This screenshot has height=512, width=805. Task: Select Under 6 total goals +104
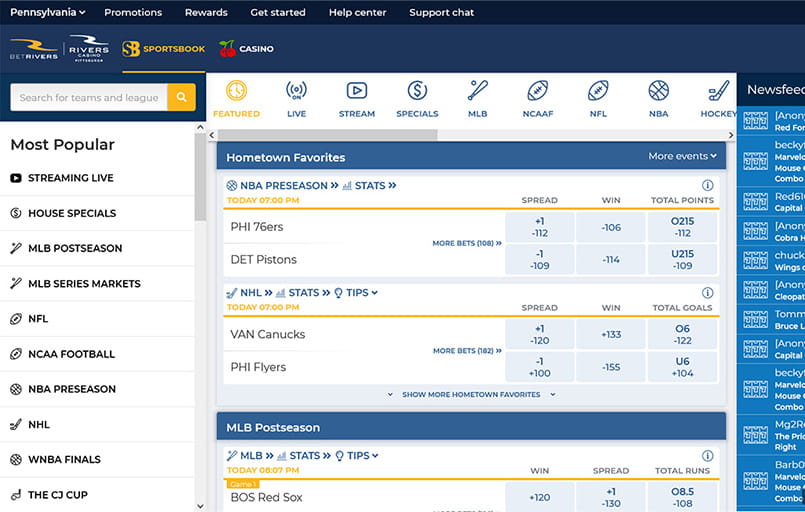tap(682, 367)
